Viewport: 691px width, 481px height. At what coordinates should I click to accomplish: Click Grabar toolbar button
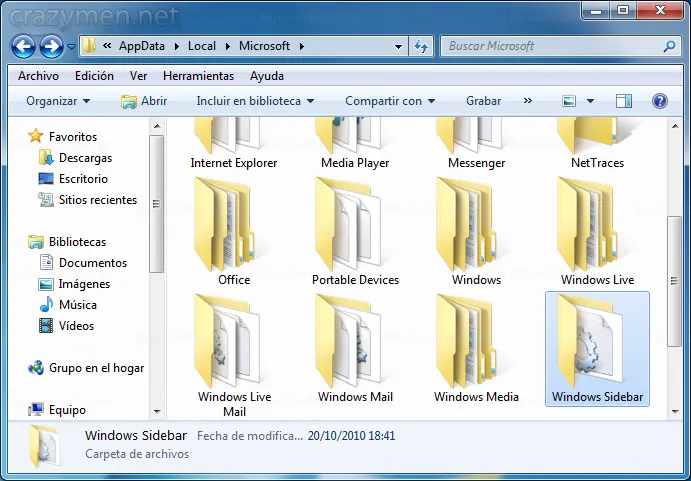(483, 101)
